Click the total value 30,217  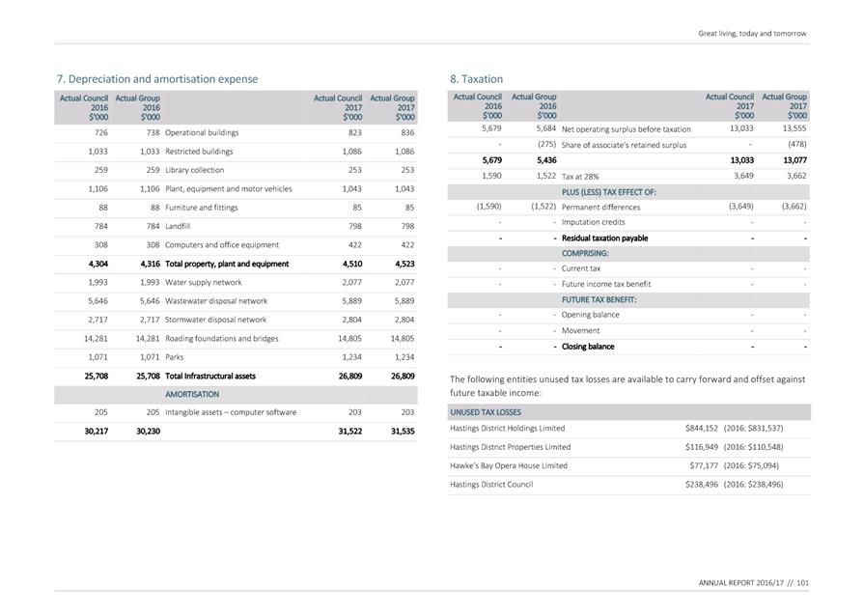point(97,432)
